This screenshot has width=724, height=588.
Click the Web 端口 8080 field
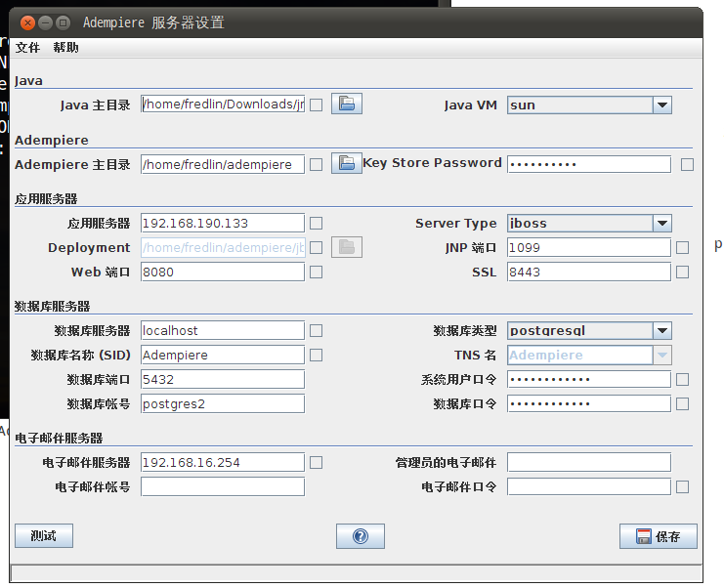(x=223, y=272)
